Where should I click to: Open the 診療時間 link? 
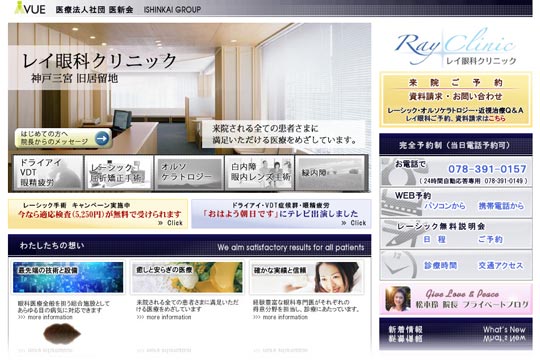[x=440, y=266]
